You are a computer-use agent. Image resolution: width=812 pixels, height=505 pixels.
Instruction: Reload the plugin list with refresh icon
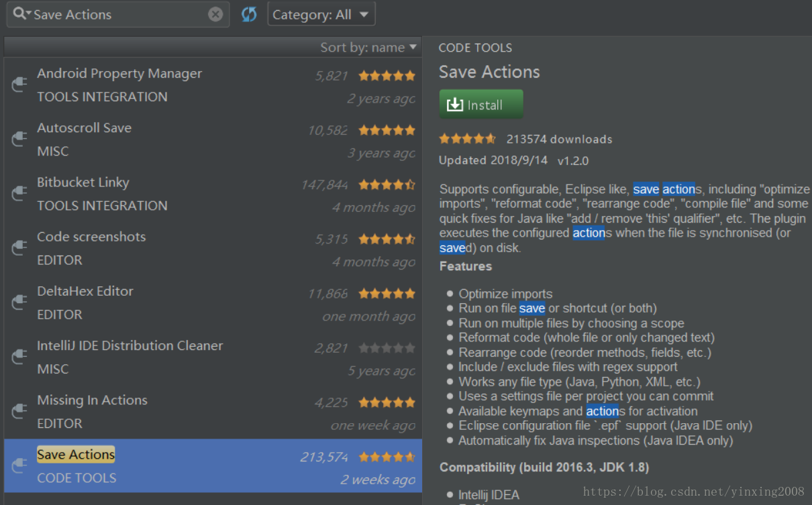(249, 14)
